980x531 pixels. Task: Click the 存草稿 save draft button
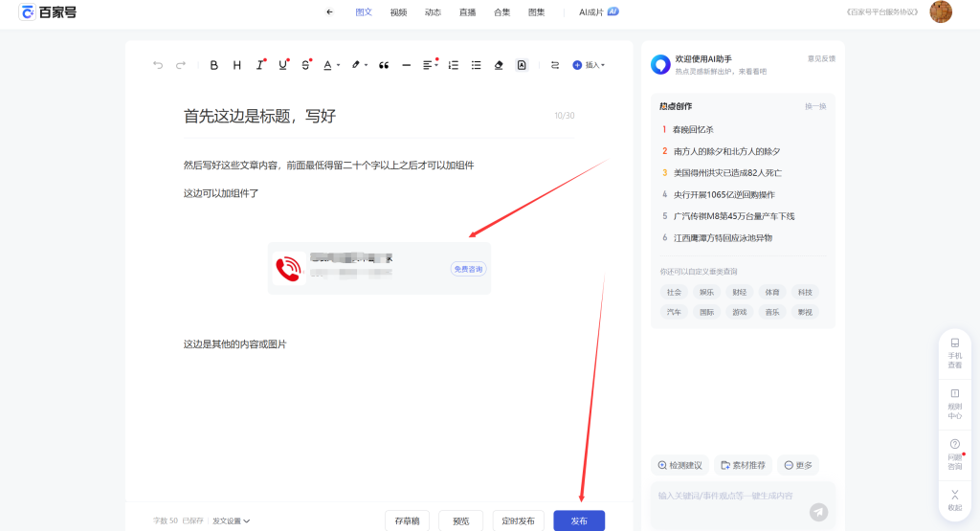coord(407,520)
